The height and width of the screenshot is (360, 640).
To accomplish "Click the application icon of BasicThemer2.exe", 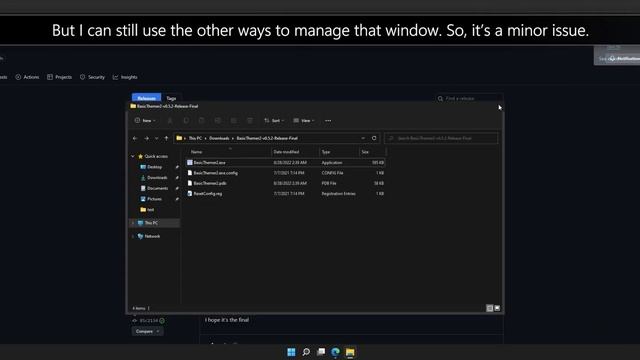I will [190, 162].
